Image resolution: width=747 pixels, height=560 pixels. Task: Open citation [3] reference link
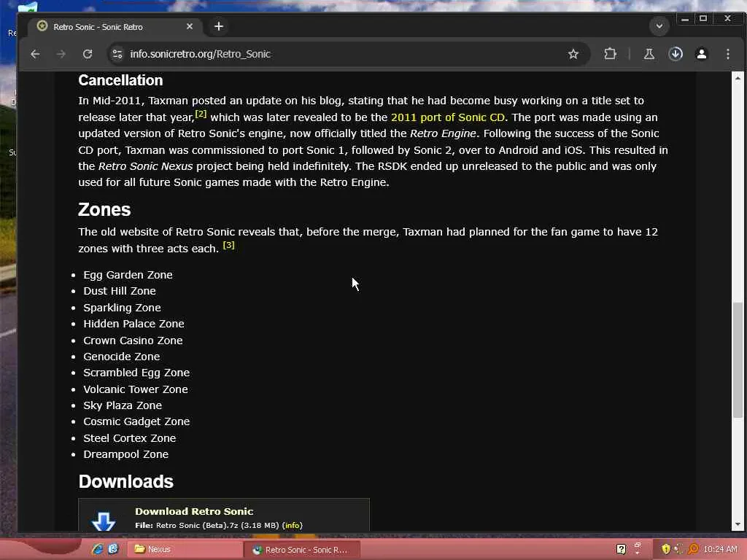tap(228, 245)
